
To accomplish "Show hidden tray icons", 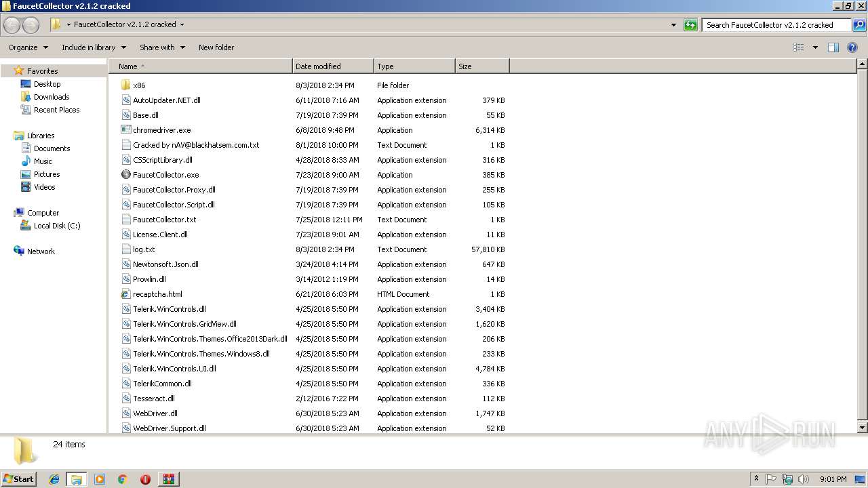I will (x=756, y=479).
